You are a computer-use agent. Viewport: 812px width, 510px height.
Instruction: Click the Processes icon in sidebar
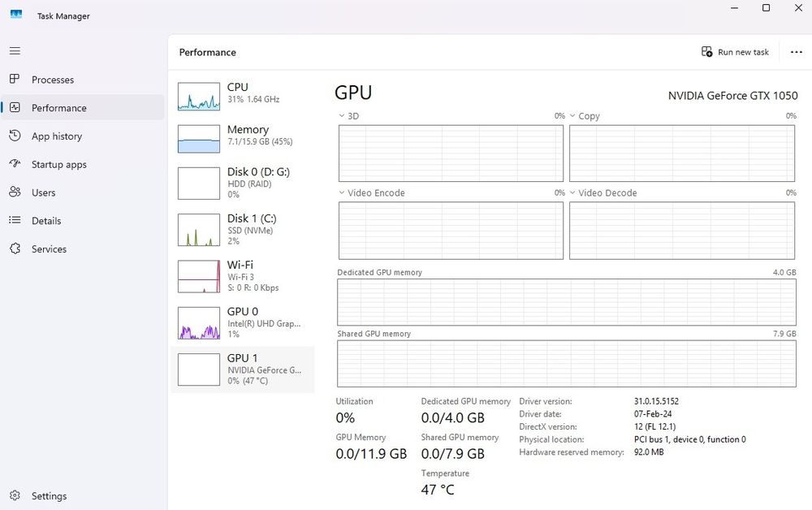(x=15, y=80)
